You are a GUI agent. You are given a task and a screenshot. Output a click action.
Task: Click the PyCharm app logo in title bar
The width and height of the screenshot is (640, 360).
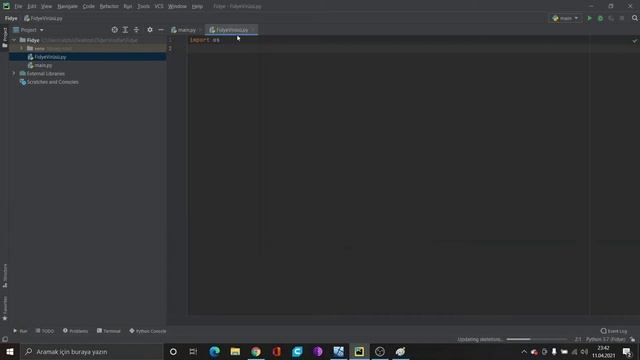[6, 6]
